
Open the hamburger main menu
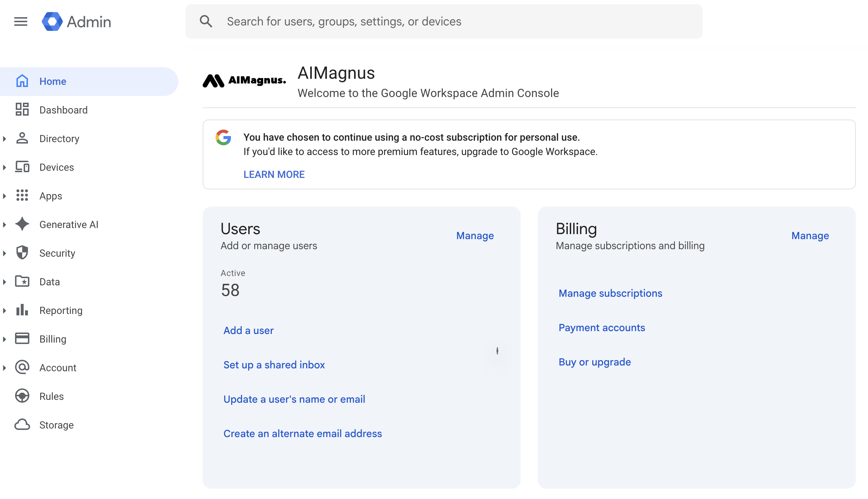tap(21, 21)
